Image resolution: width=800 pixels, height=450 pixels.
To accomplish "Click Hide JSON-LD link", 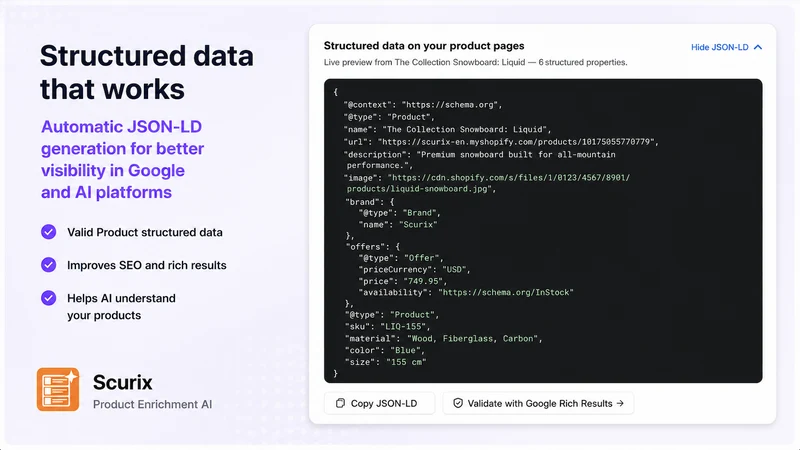I will (x=719, y=47).
